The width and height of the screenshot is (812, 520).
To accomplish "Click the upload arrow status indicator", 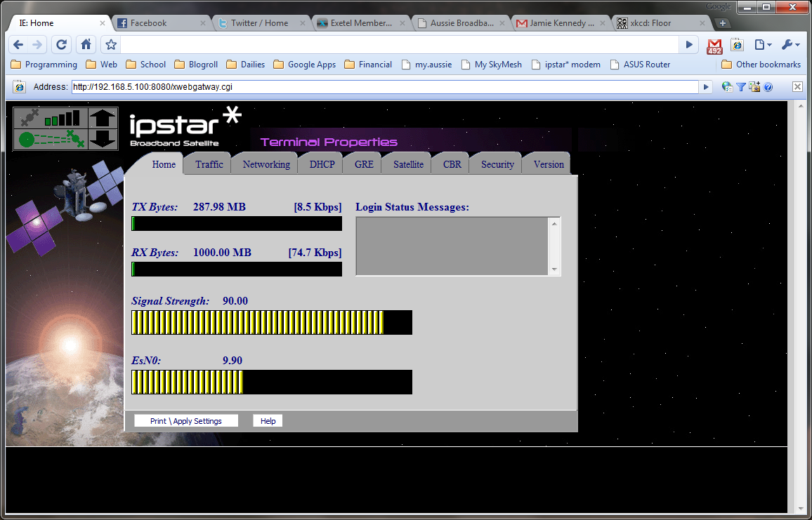I will [103, 118].
